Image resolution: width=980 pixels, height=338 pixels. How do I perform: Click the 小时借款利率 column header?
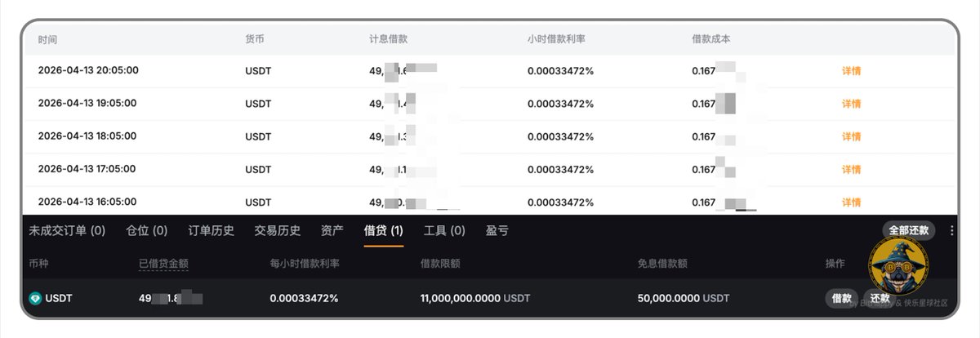[x=558, y=39]
